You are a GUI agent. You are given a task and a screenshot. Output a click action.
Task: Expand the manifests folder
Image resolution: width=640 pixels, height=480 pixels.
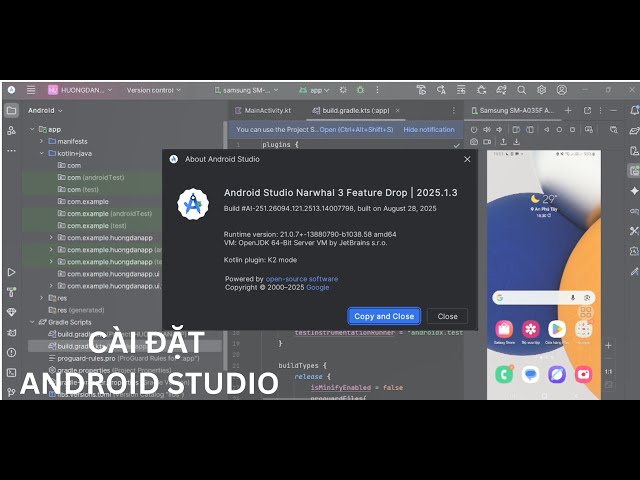(x=41, y=141)
